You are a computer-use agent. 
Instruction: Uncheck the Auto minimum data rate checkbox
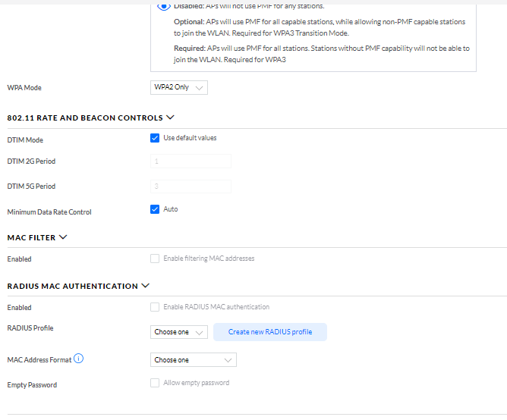(155, 209)
